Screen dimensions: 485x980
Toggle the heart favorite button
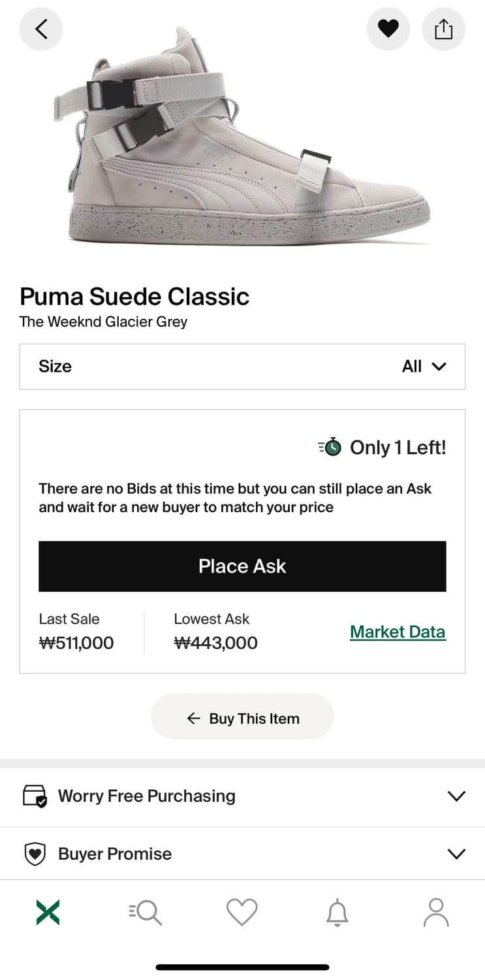click(x=388, y=29)
